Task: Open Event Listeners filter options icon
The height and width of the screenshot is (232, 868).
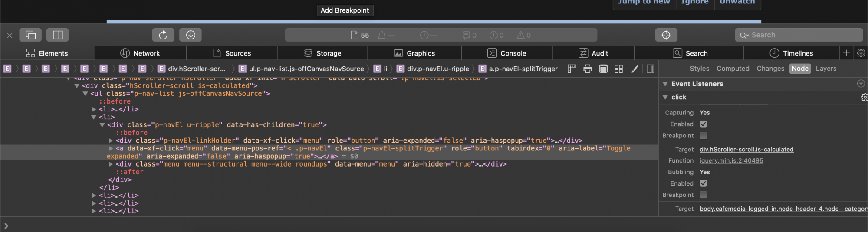Action: tap(861, 83)
